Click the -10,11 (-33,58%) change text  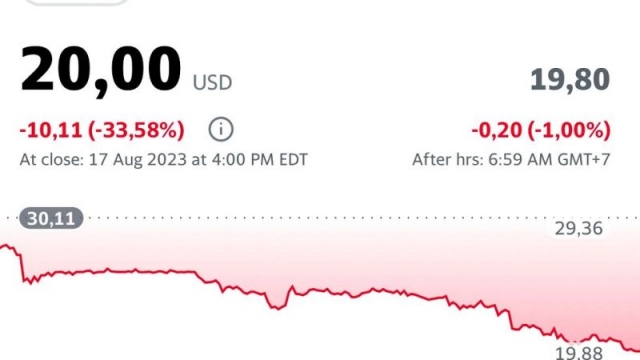[102, 130]
